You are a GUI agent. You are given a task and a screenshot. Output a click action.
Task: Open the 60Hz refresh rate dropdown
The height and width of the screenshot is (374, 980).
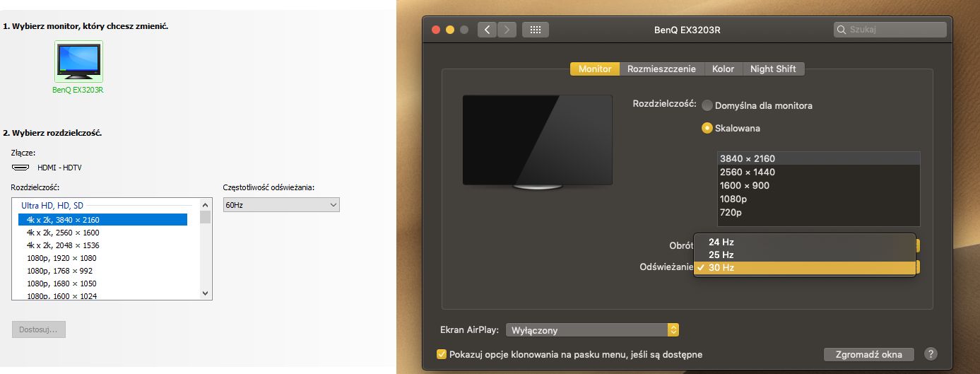(281, 204)
